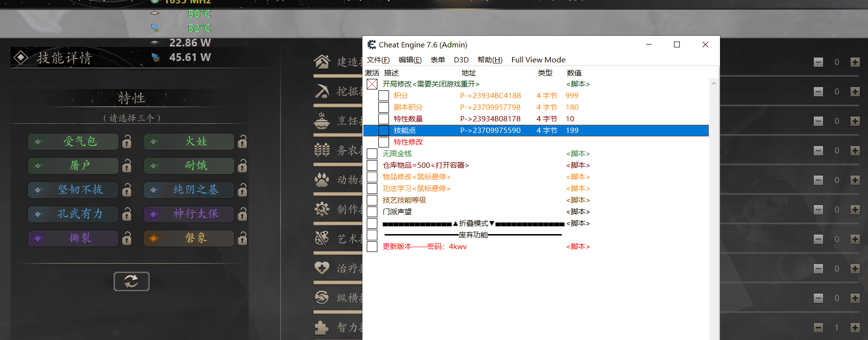Enable the 仓库物品=500 script checkbox
Screen dimensions: 868x340
click(372, 165)
